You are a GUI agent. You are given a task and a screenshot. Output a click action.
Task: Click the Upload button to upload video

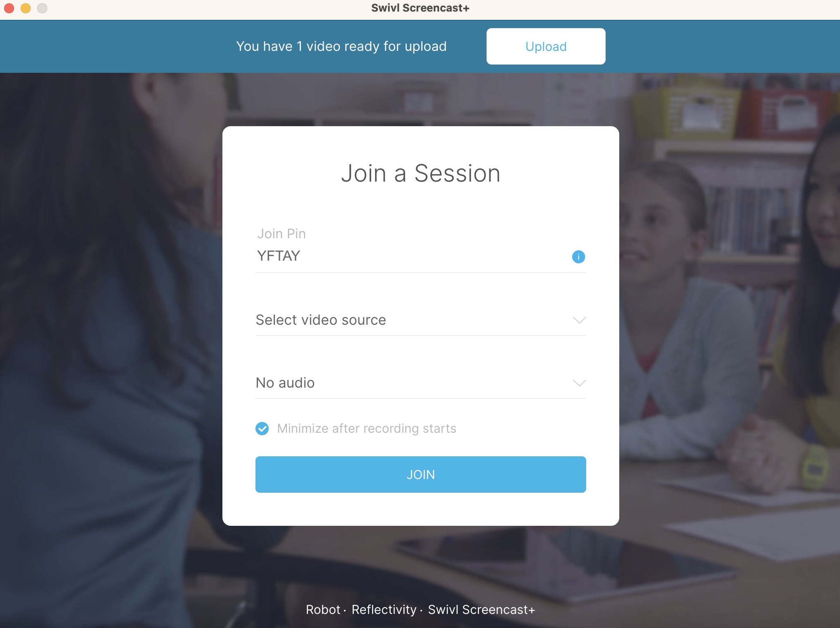click(546, 46)
